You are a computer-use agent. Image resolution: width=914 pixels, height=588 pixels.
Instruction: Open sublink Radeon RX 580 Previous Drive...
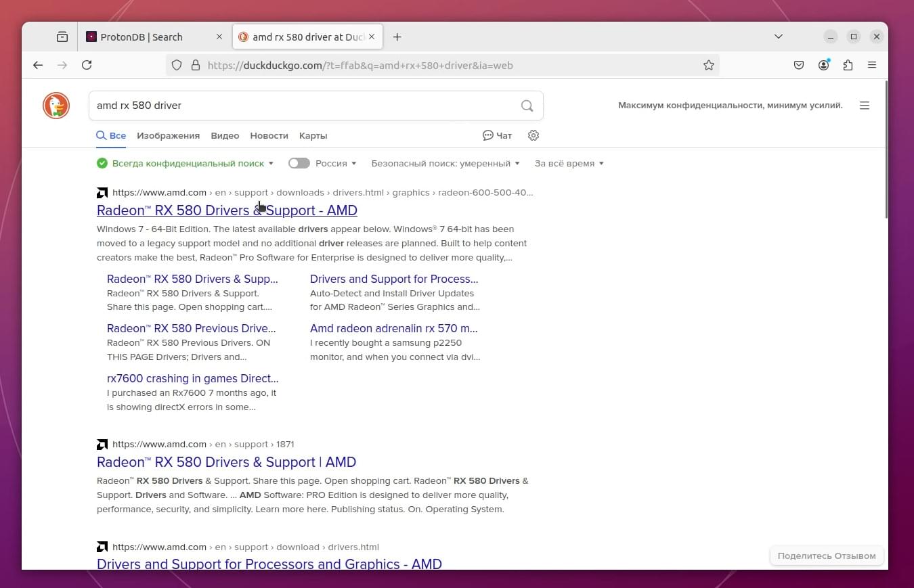192,328
